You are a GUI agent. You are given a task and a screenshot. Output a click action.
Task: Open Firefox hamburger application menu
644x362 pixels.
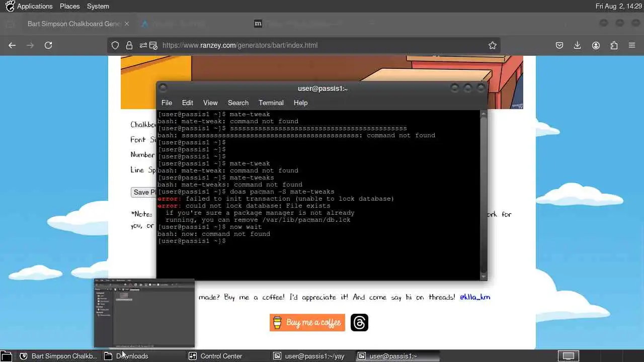point(632,45)
